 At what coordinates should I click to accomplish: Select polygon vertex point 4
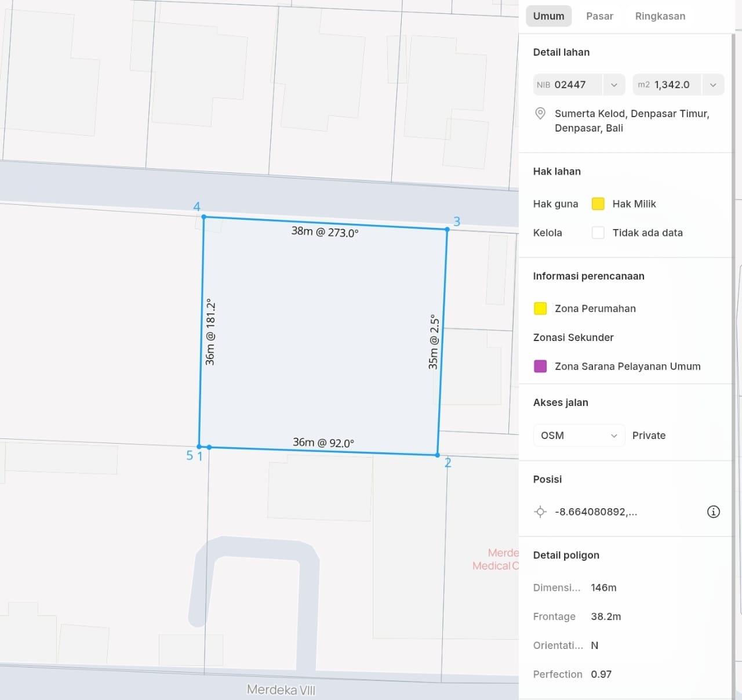[x=203, y=217]
